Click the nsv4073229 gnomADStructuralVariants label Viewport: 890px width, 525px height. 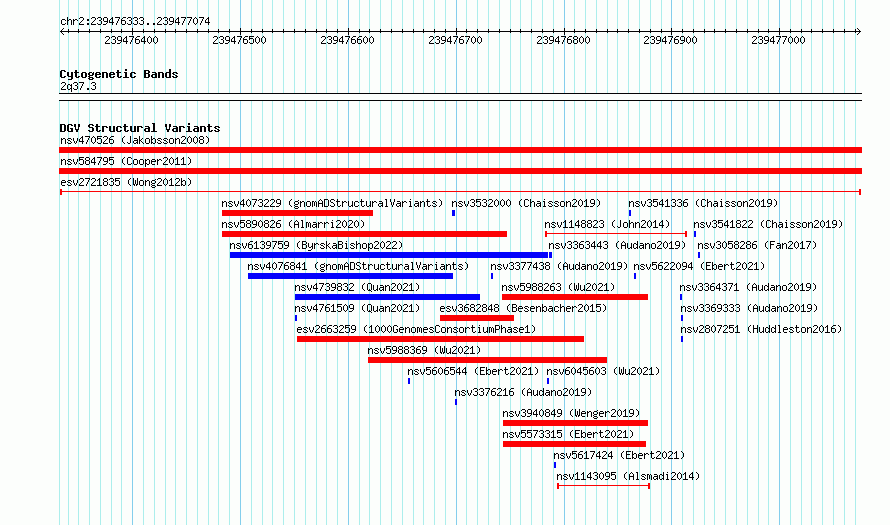332,203
